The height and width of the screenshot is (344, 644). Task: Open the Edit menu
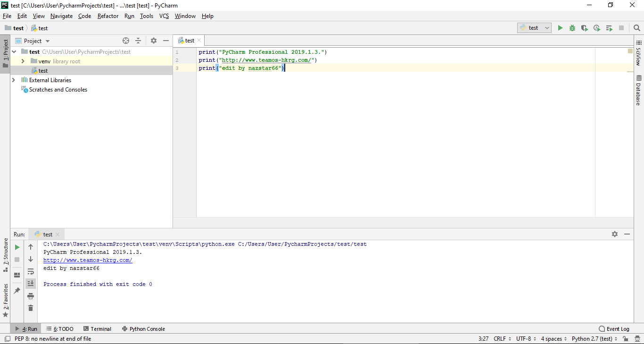[x=22, y=16]
